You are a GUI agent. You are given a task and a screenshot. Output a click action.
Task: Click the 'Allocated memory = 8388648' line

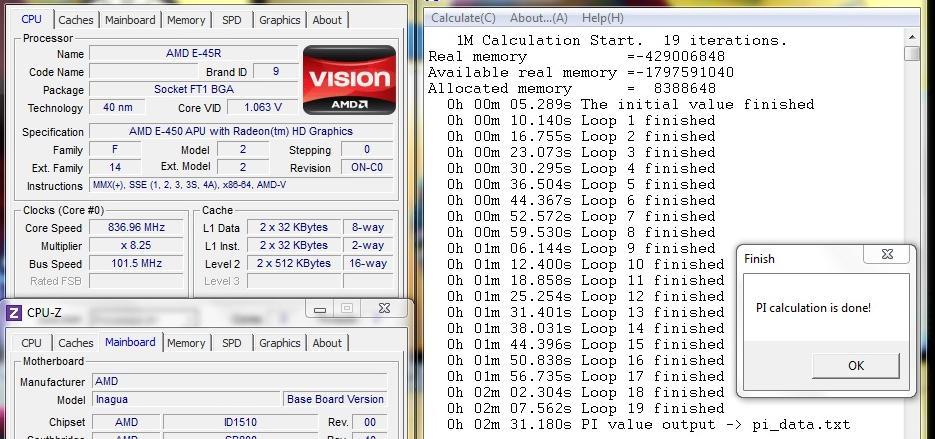pyautogui.click(x=572, y=88)
